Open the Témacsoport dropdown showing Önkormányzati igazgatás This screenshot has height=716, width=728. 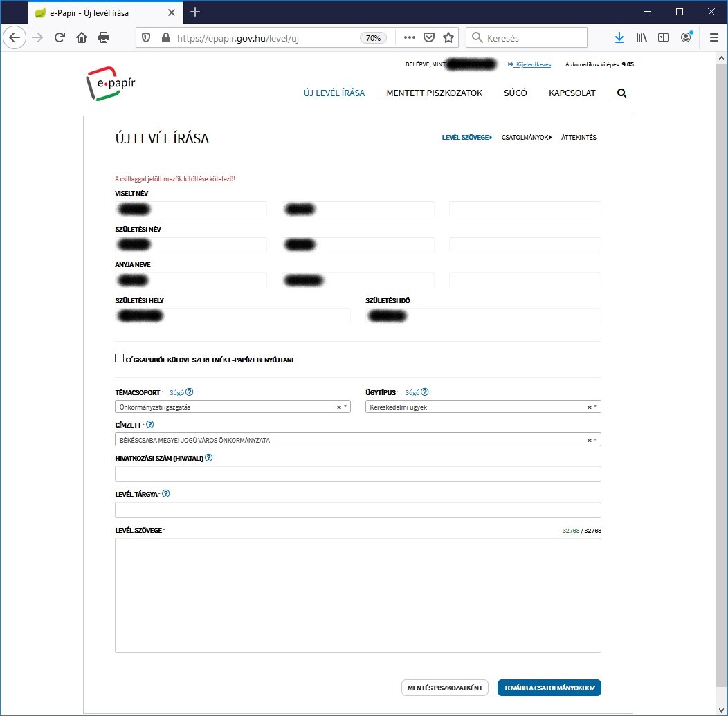click(x=347, y=407)
